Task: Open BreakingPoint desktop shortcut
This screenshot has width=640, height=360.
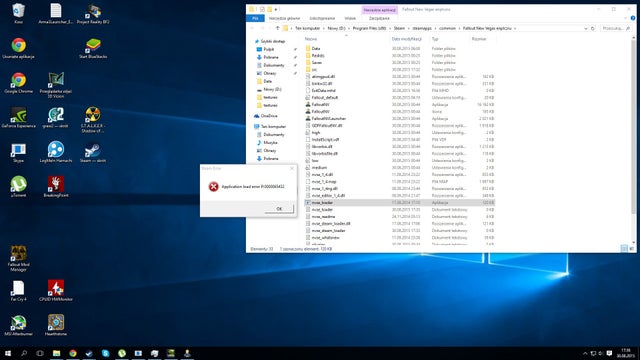Action: pos(56,187)
